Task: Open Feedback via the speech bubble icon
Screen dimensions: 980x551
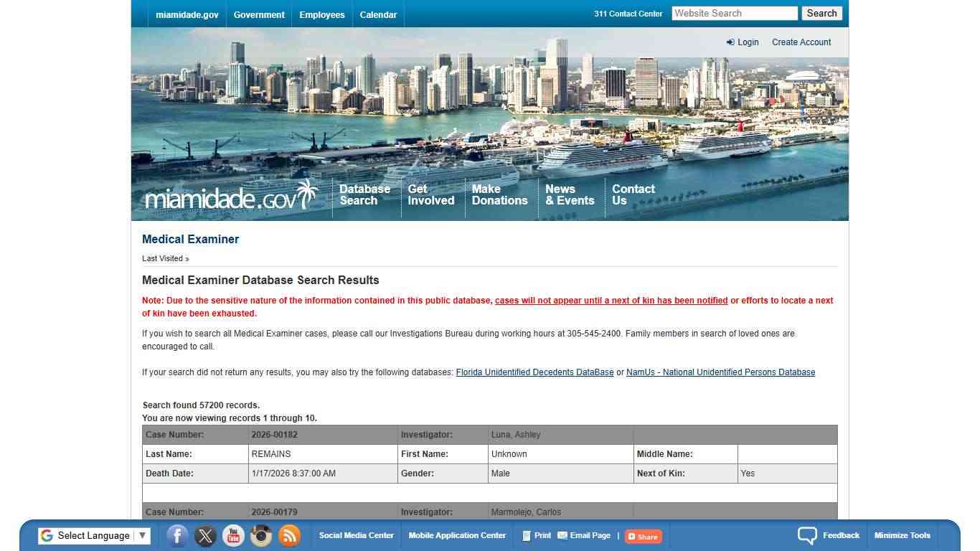Action: pos(808,534)
